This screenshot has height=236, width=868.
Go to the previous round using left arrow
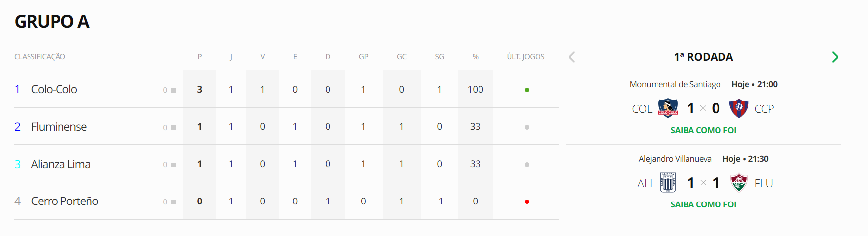pyautogui.click(x=572, y=57)
